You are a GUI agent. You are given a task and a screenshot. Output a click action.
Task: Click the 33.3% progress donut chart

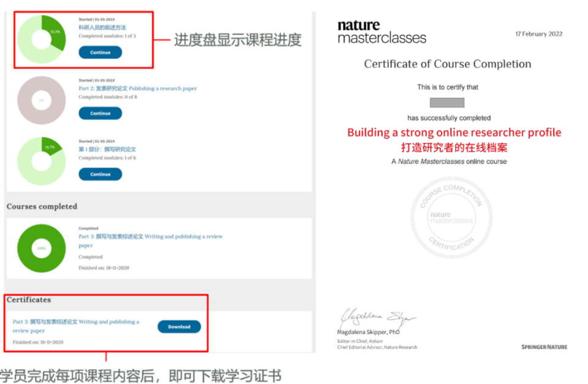click(x=42, y=39)
